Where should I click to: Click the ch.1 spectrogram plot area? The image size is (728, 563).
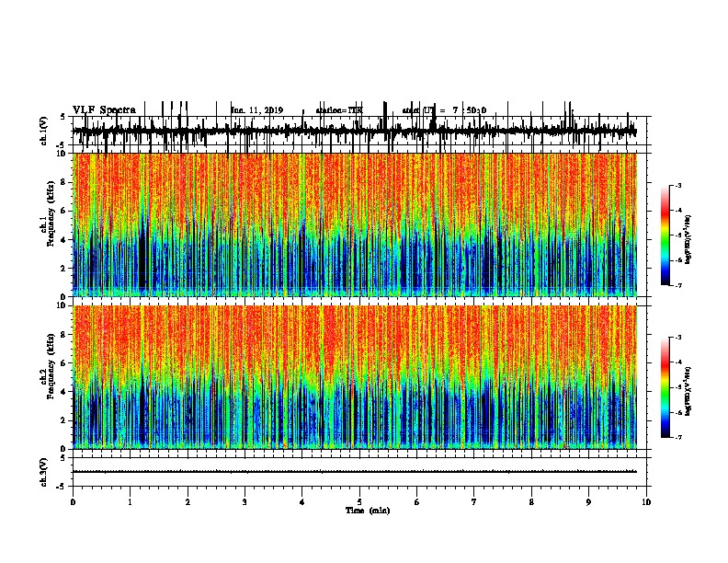355,224
